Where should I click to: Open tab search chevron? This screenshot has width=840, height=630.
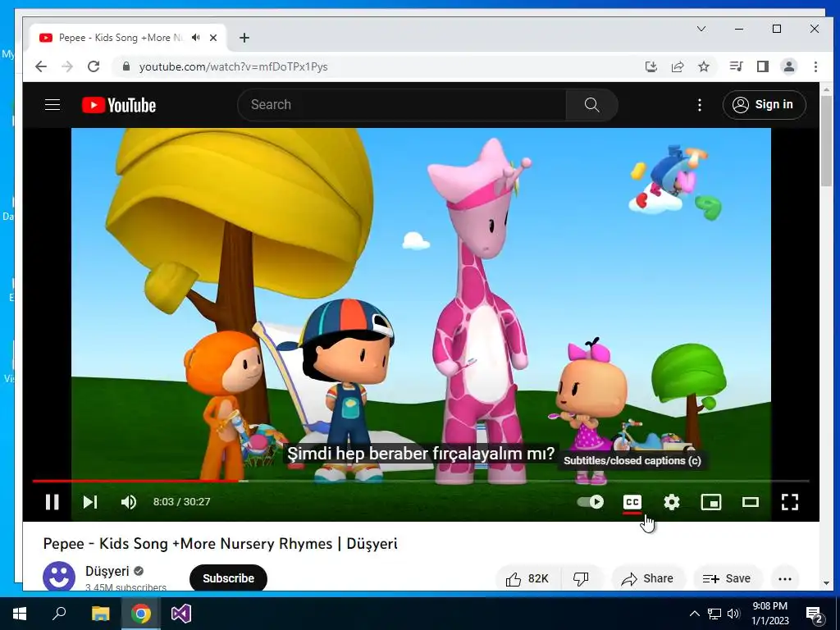[x=701, y=29]
